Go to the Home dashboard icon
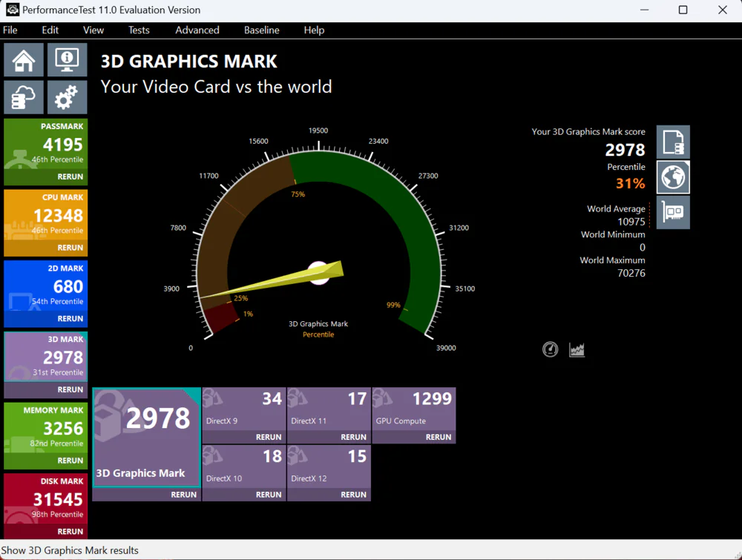The height and width of the screenshot is (560, 742). click(x=24, y=59)
